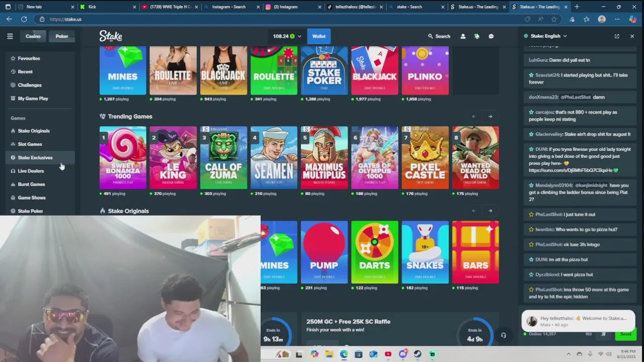Open the browser profile avatar
Viewport: 644px width, 362px height.
pyautogui.click(x=602, y=19)
